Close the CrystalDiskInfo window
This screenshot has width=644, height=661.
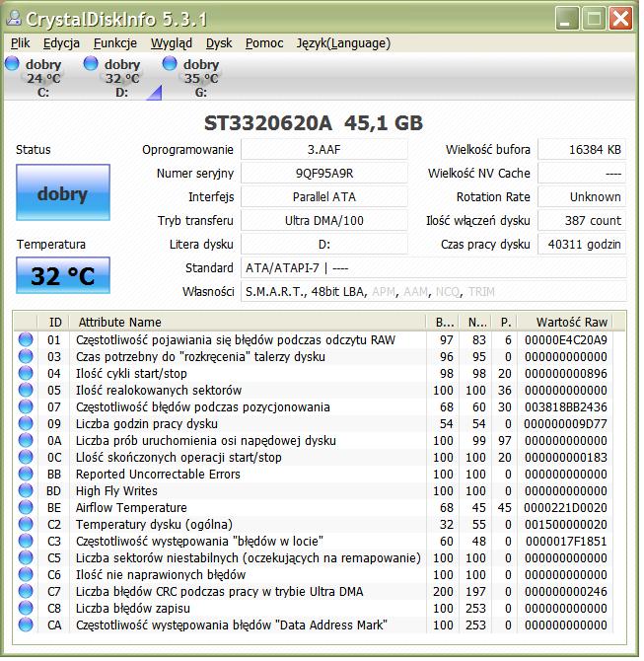[620, 19]
